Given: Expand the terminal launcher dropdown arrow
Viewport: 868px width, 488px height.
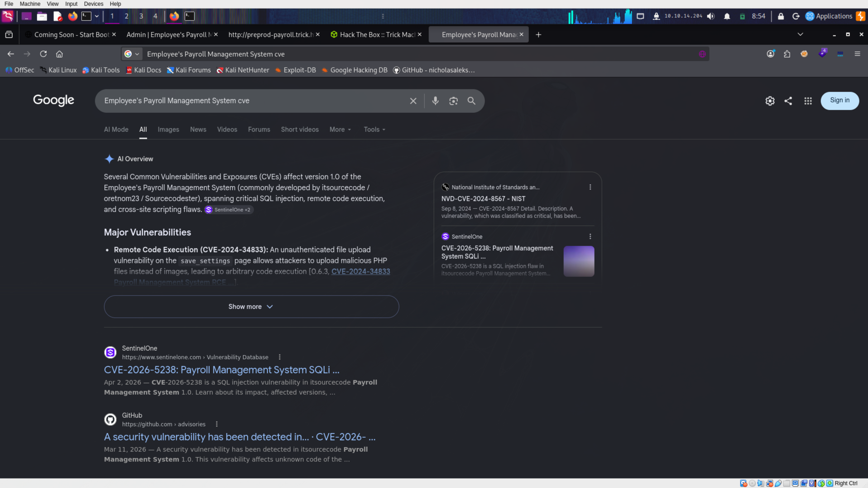Looking at the screenshot, I should pos(96,16).
